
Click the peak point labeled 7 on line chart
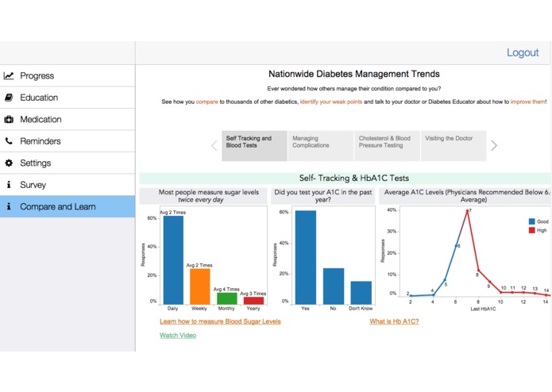[x=468, y=211]
